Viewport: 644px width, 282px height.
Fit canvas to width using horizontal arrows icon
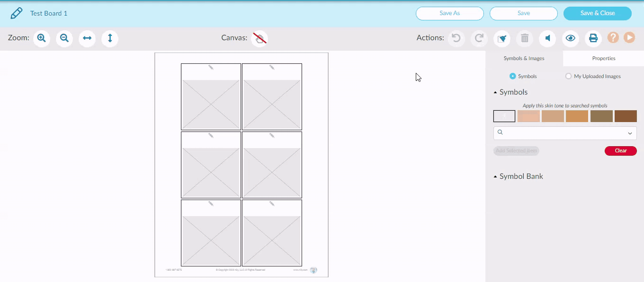pyautogui.click(x=87, y=38)
